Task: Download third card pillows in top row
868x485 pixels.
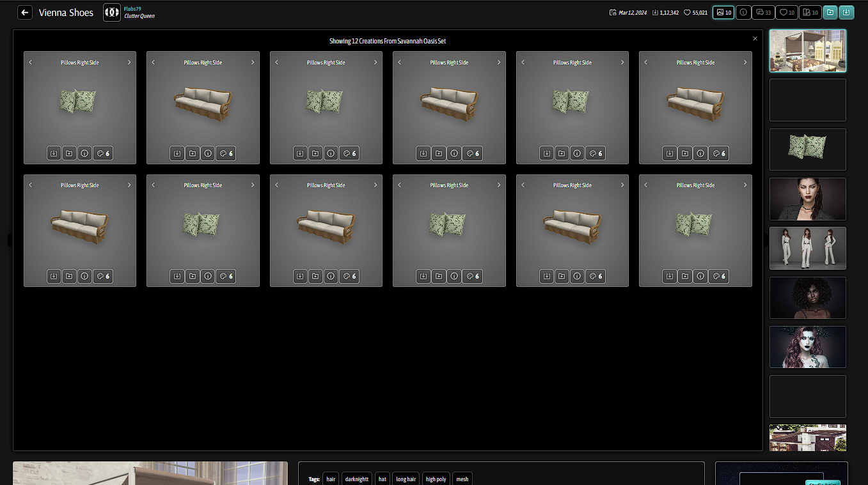Action: (x=300, y=153)
